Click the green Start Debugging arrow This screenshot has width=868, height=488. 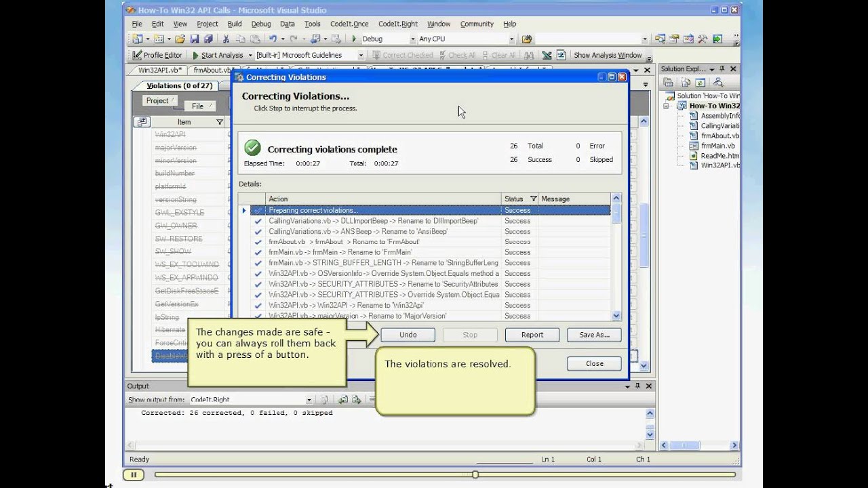pyautogui.click(x=354, y=39)
